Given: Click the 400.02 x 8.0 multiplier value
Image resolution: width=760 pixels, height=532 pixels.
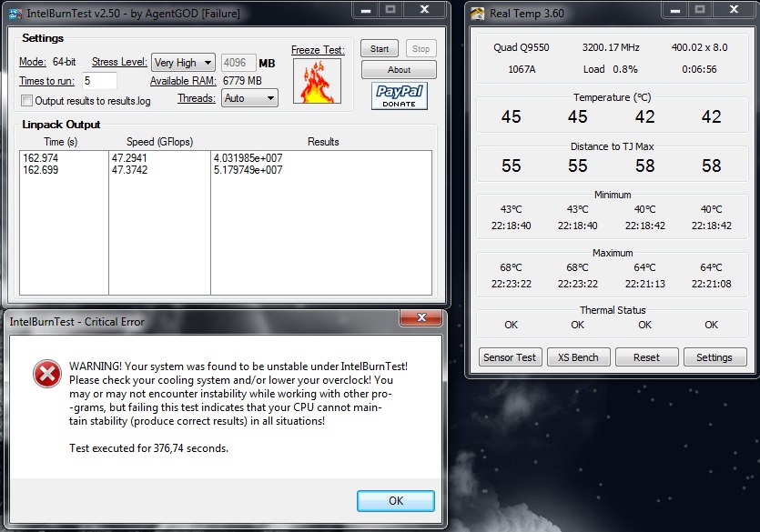Looking at the screenshot, I should click(x=699, y=47).
